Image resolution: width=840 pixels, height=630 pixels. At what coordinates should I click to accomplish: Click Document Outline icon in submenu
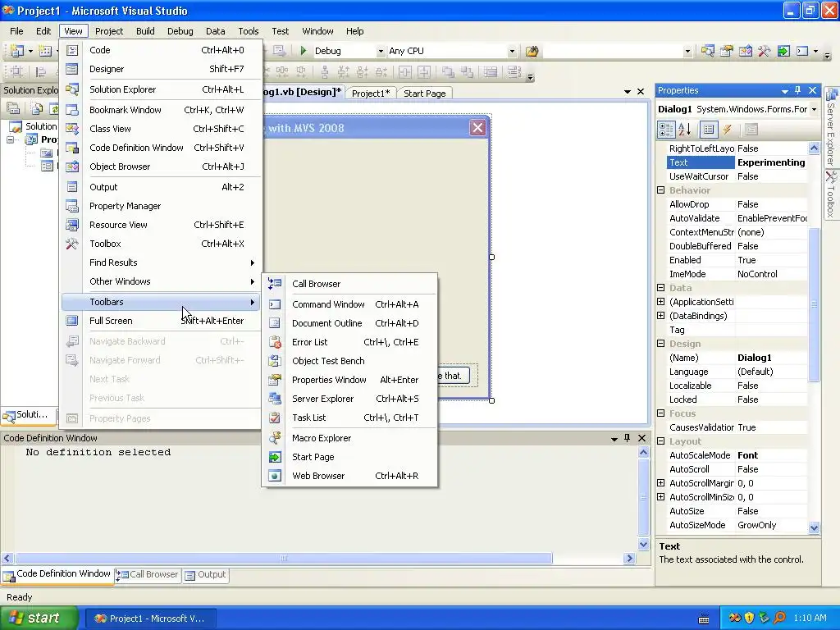pyautogui.click(x=275, y=323)
